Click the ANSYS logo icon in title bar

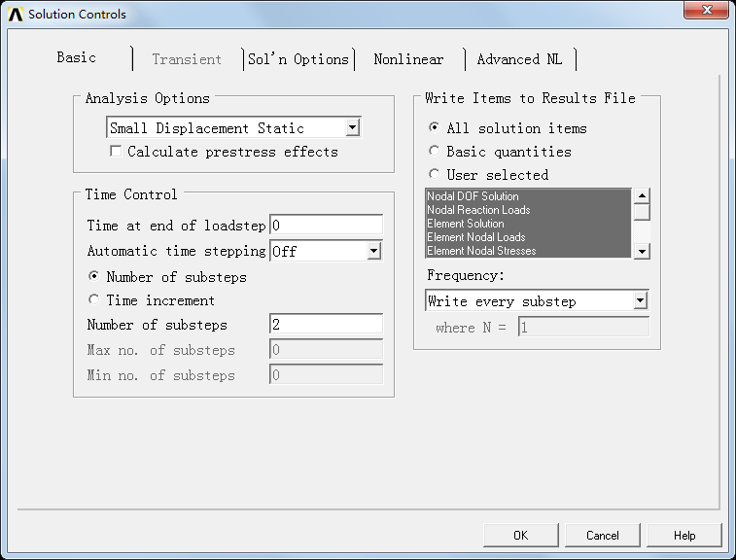15,15
